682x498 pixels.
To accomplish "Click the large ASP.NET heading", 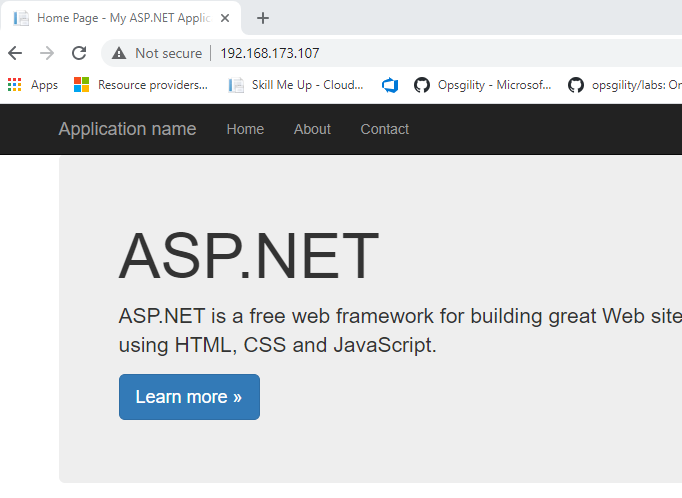I will [249, 256].
